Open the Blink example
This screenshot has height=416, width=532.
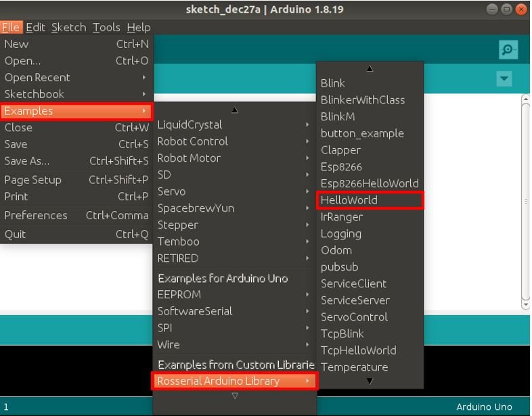pos(370,83)
